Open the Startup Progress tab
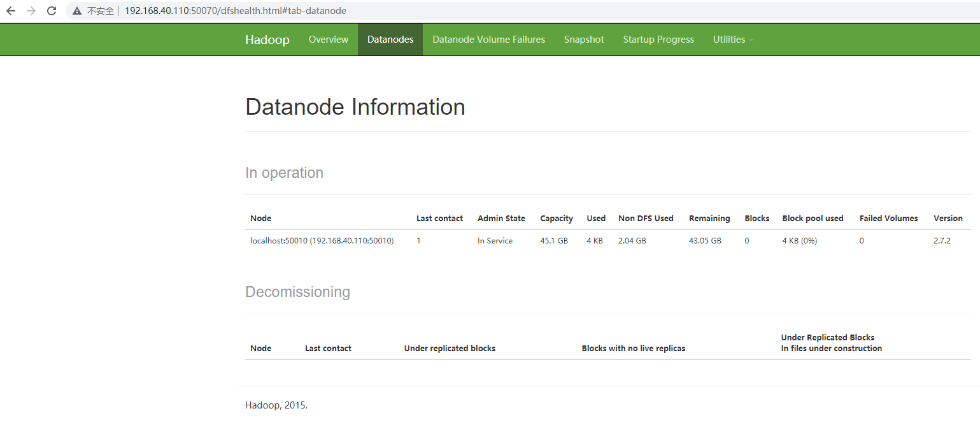The image size is (980, 434). [x=658, y=40]
